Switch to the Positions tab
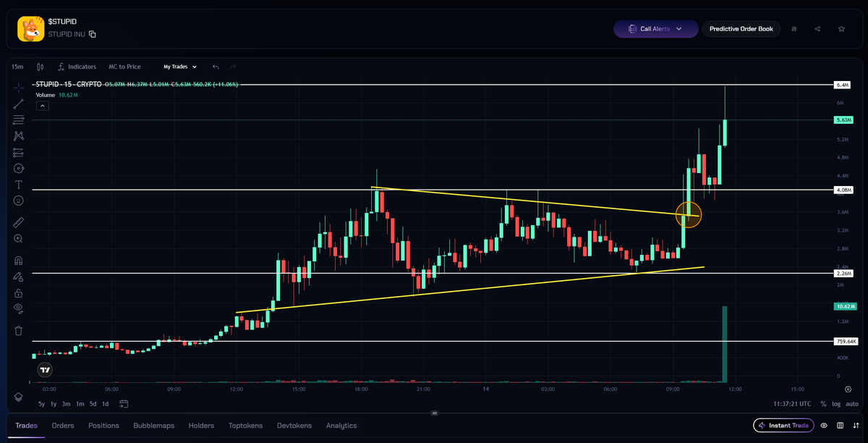 coord(103,426)
